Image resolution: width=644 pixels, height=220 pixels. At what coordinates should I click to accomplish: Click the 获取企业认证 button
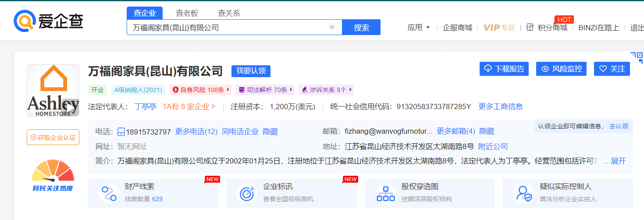pos(53,137)
